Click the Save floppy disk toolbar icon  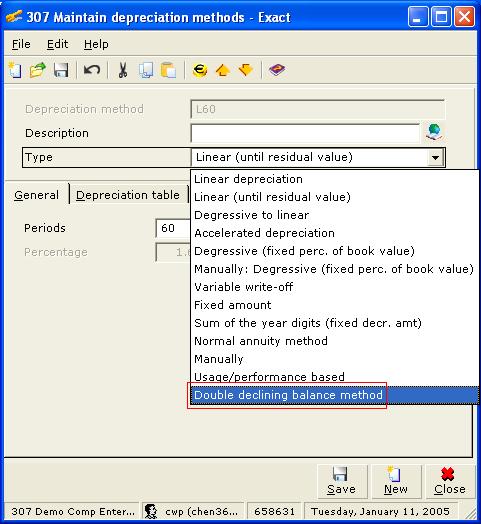[x=61, y=70]
